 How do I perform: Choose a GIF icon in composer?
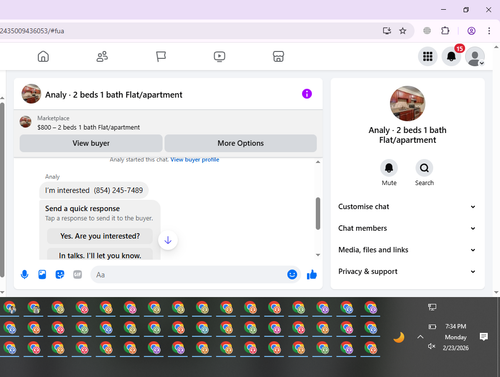pos(77,275)
